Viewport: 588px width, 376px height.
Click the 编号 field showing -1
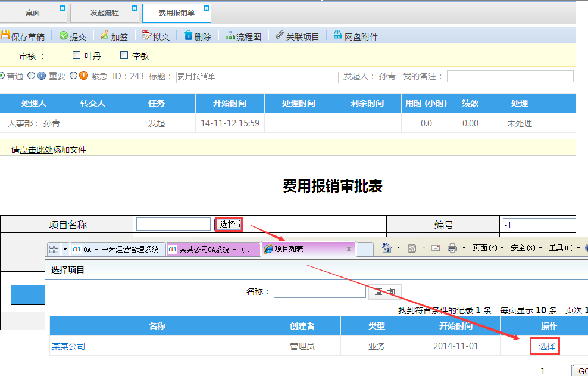539,225
